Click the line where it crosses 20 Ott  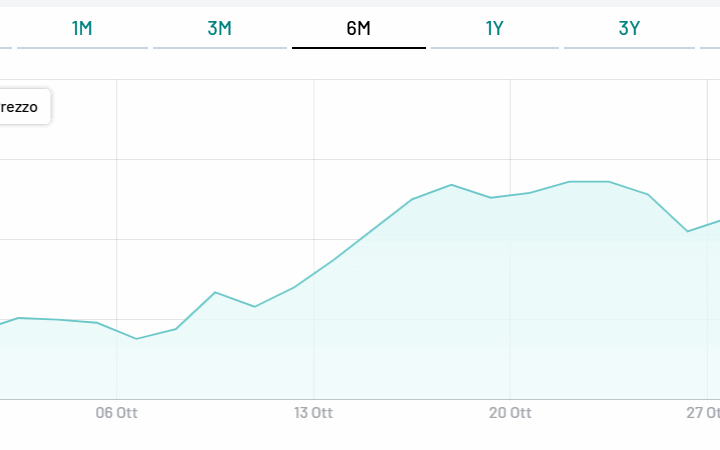tap(510, 195)
